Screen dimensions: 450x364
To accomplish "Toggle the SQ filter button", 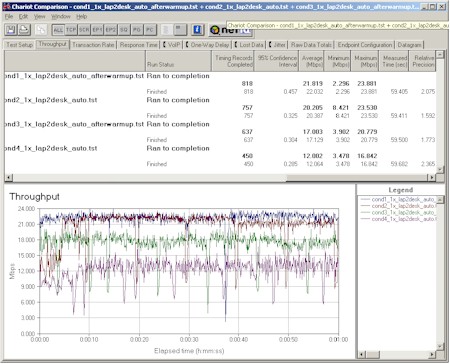I will 124,30.
